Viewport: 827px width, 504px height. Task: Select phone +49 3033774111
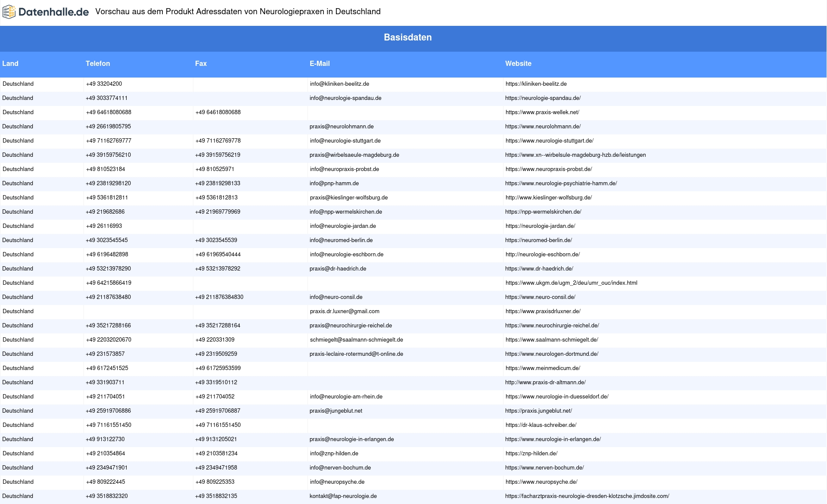[x=106, y=98]
